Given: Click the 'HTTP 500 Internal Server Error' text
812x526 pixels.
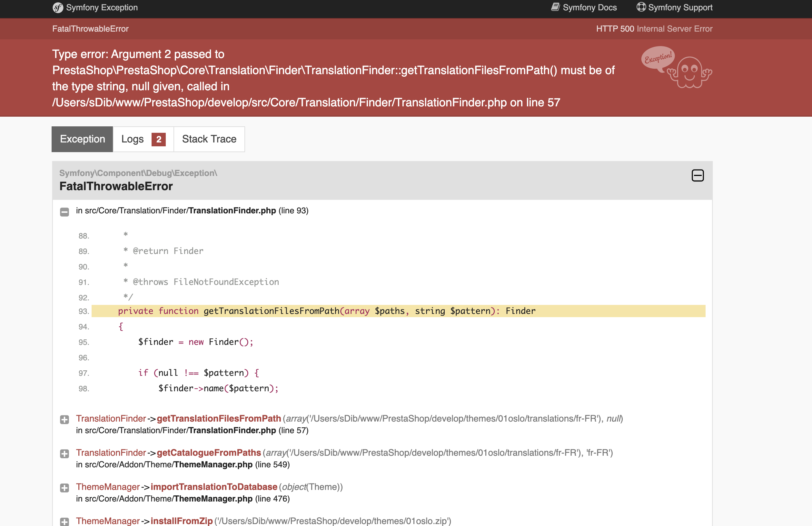Looking at the screenshot, I should pyautogui.click(x=654, y=29).
